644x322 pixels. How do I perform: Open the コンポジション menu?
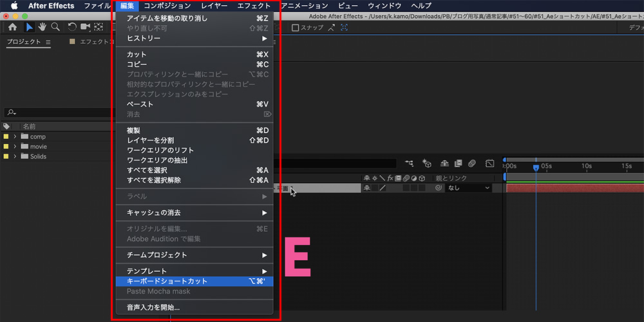(x=167, y=6)
